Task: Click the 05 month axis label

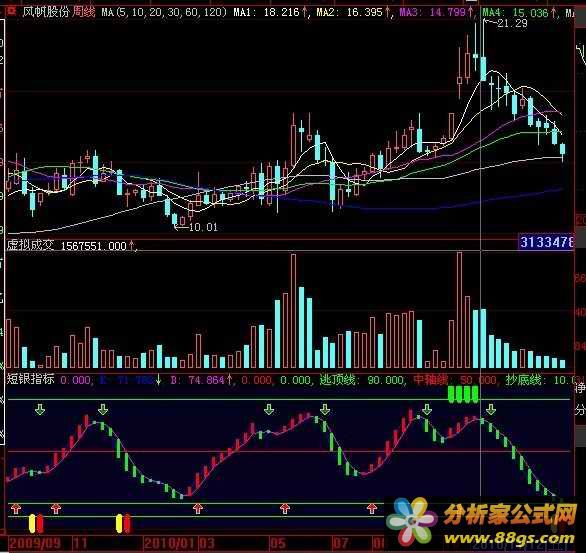Action: point(278,543)
